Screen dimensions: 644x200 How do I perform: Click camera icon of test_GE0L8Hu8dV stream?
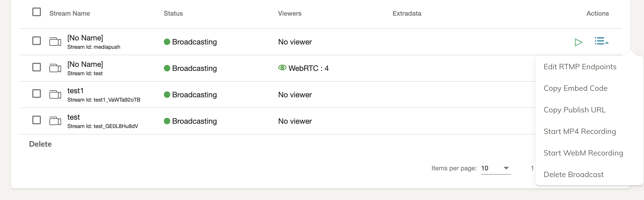point(55,121)
